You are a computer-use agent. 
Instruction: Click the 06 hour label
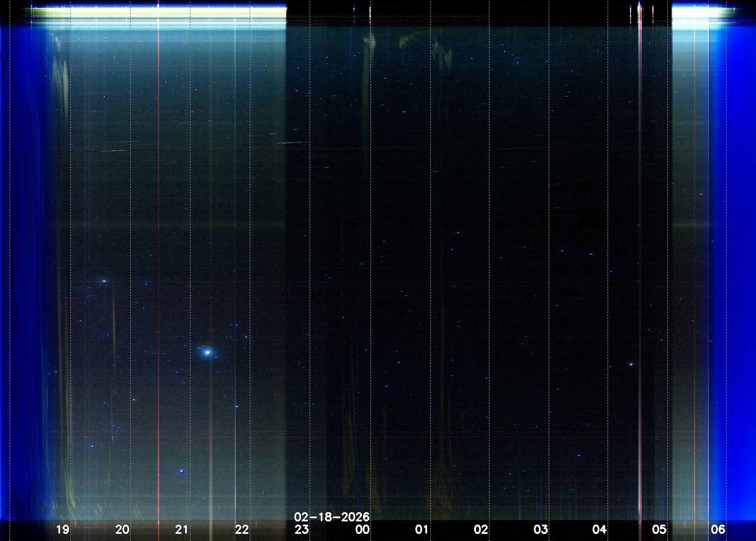718,530
